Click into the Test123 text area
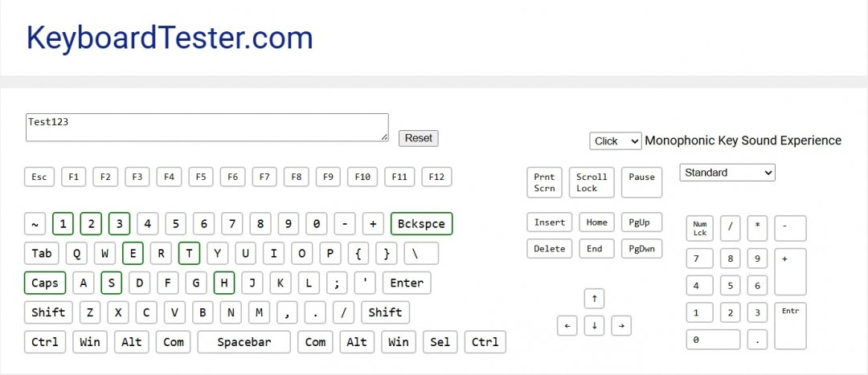The width and height of the screenshot is (868, 375). tap(207, 127)
